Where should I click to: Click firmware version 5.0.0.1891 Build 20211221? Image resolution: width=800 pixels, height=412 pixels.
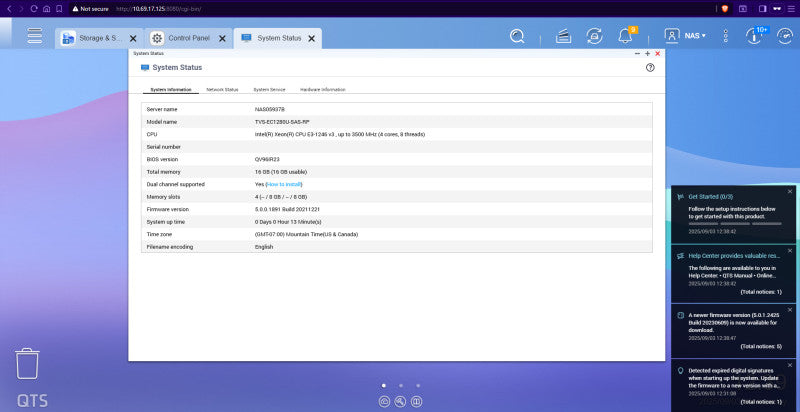point(287,209)
